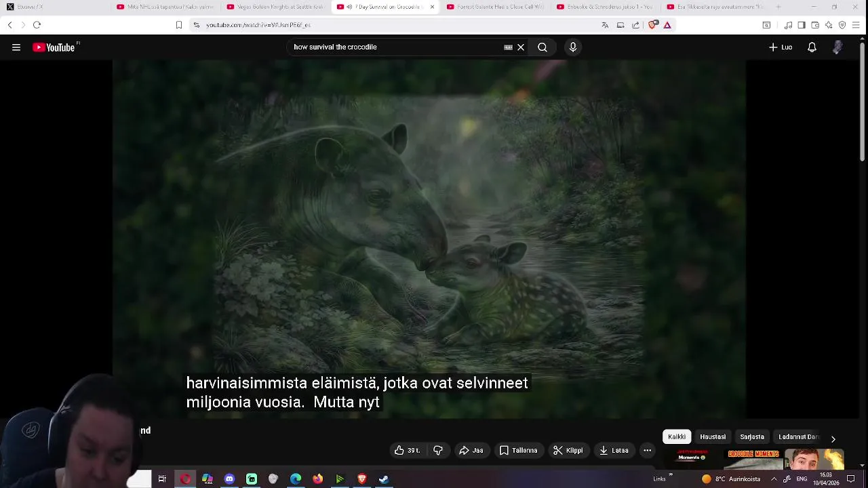Screen dimensions: 868x488
Task: Dislike the video with thumbs down
Action: pos(438,450)
